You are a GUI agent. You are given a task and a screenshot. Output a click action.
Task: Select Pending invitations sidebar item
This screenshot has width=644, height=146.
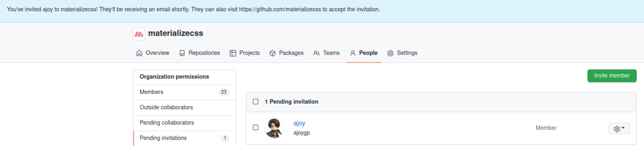coord(163,138)
